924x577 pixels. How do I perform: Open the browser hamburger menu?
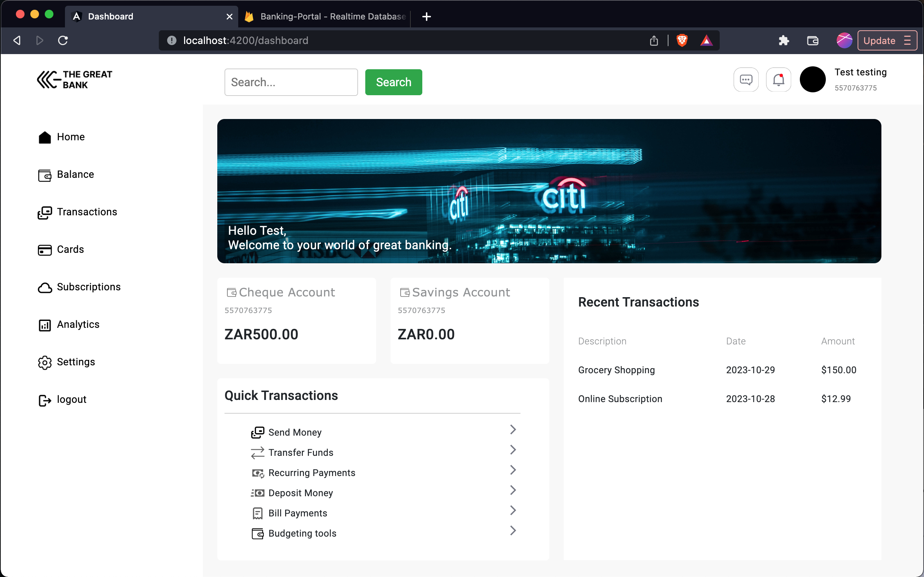pos(910,40)
